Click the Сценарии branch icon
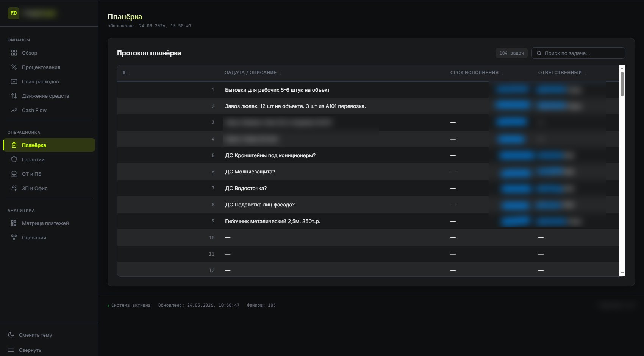Screen dimensions: 644x356 14,237
